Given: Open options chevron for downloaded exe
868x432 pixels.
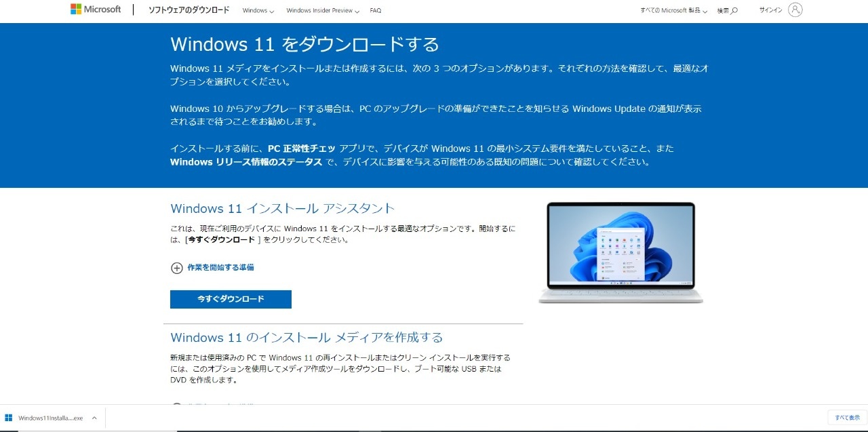Looking at the screenshot, I should pos(94,418).
